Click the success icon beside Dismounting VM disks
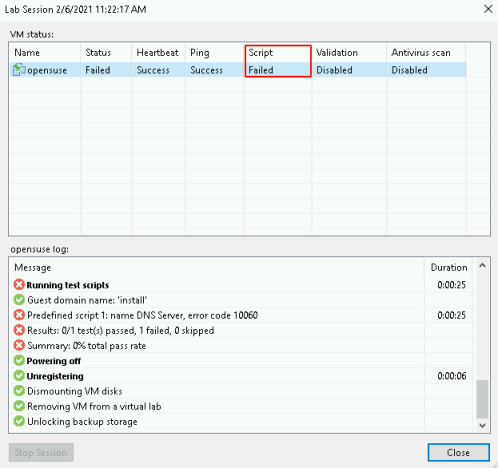Viewport: 498px width, 468px height. click(x=19, y=391)
